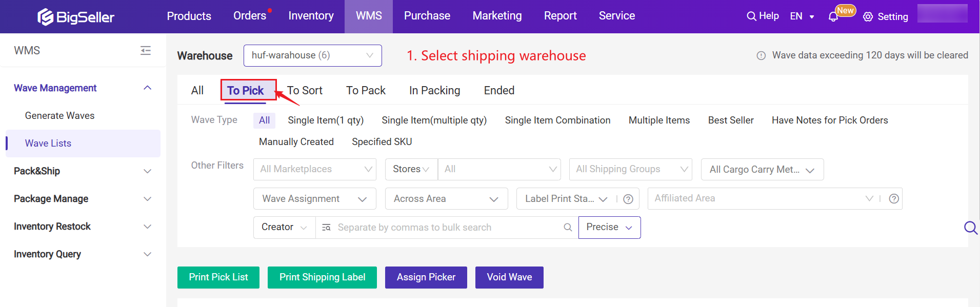Screen dimensions: 980x307
Task: Click the bulk search magnifier icon
Action: pos(568,228)
